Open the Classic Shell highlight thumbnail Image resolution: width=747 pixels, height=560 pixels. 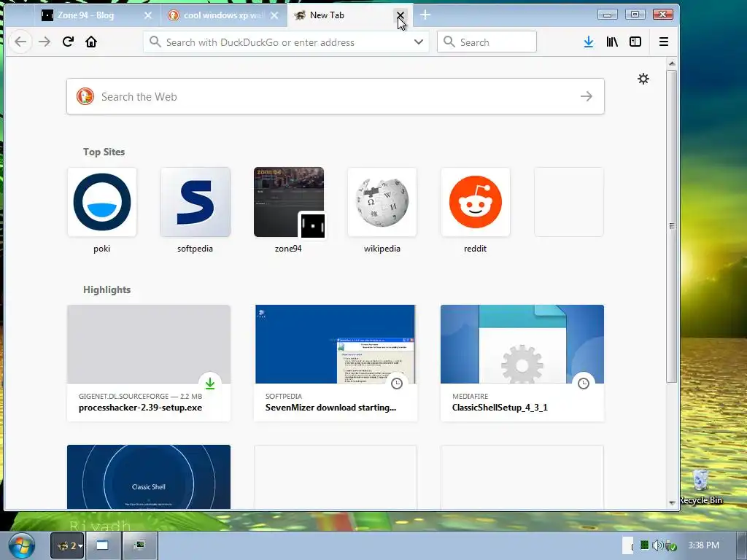point(149,477)
